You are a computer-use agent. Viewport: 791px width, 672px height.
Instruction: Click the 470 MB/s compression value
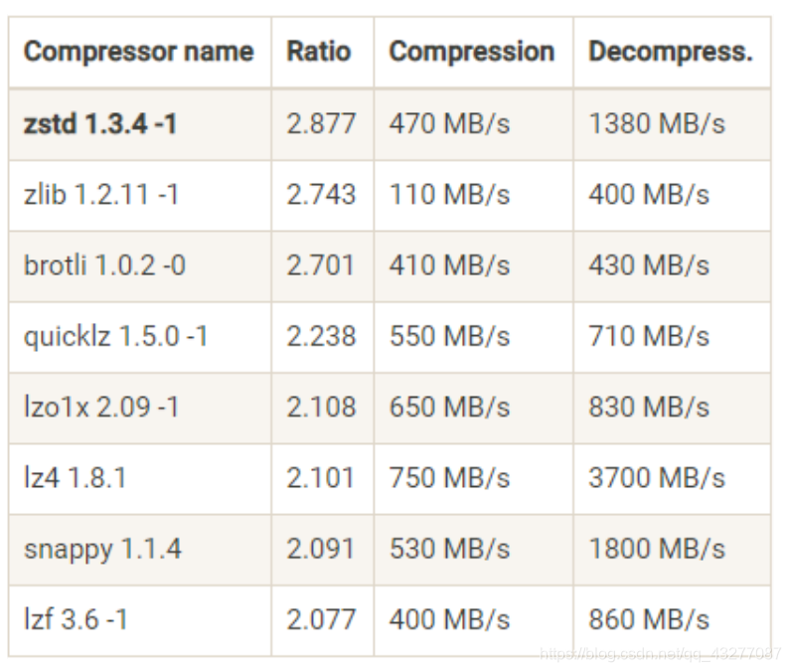point(449,124)
